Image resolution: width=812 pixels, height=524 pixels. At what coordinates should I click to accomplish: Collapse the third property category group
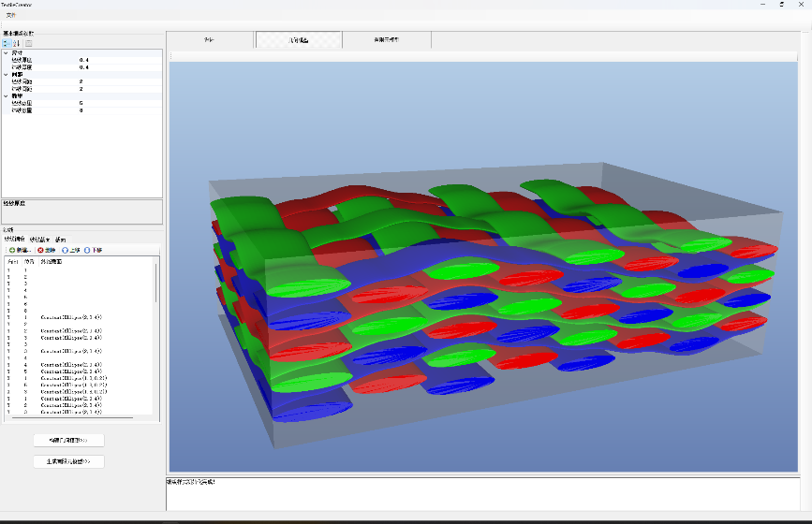coord(6,95)
